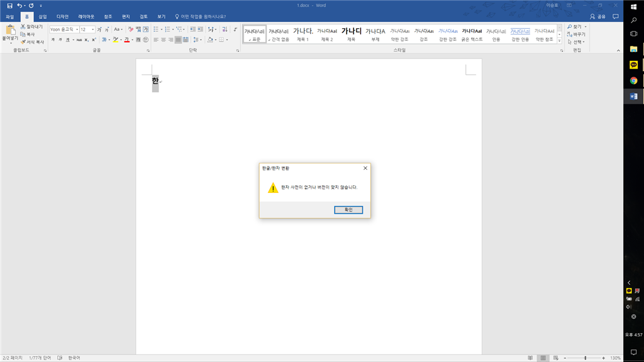Center align the text

coord(164,40)
